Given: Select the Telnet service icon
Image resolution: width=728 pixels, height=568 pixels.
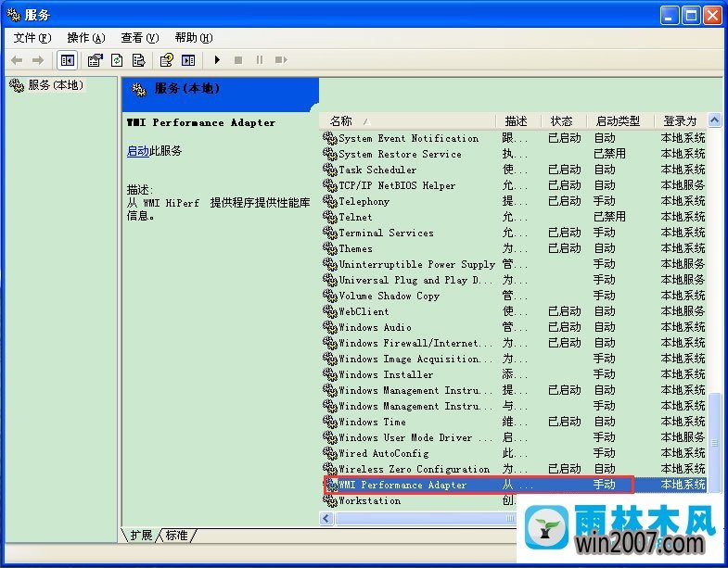Looking at the screenshot, I should pos(329,217).
